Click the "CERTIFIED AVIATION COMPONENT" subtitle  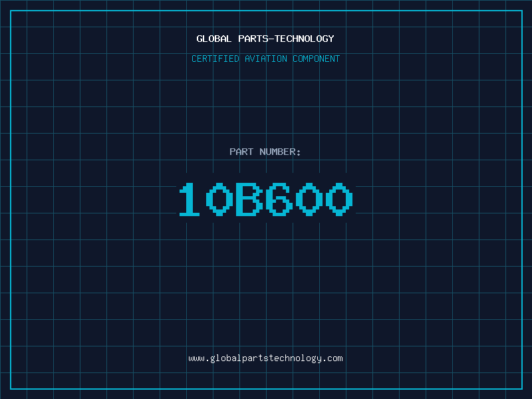tap(265, 59)
